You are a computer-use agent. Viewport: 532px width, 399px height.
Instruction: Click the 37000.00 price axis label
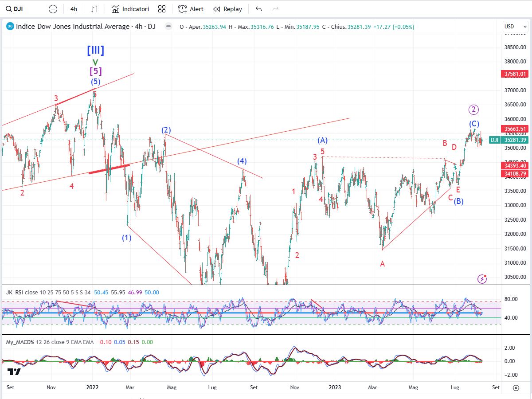(515, 90)
